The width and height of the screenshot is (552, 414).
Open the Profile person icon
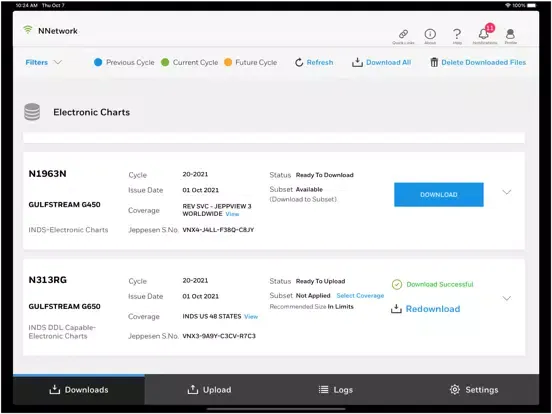510,34
